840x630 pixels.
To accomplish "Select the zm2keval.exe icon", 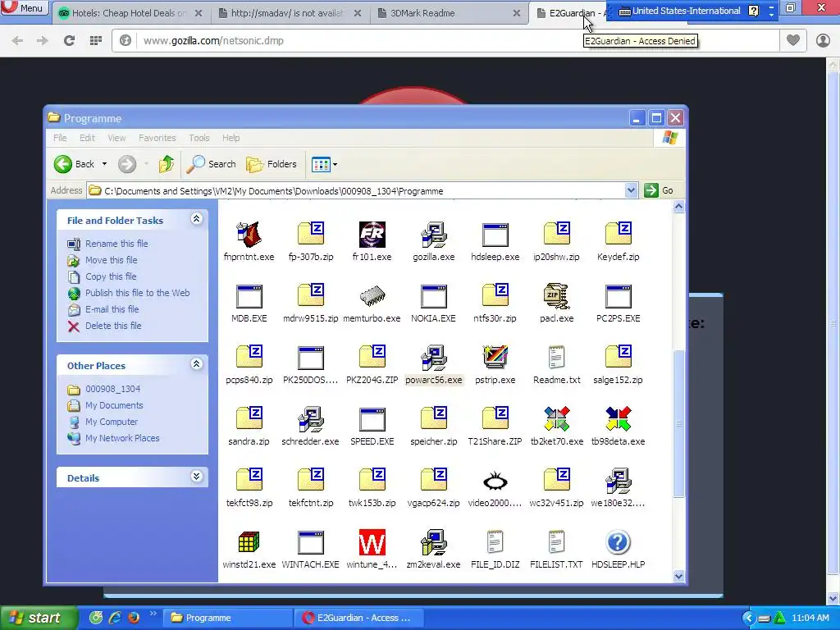I will (x=433, y=543).
